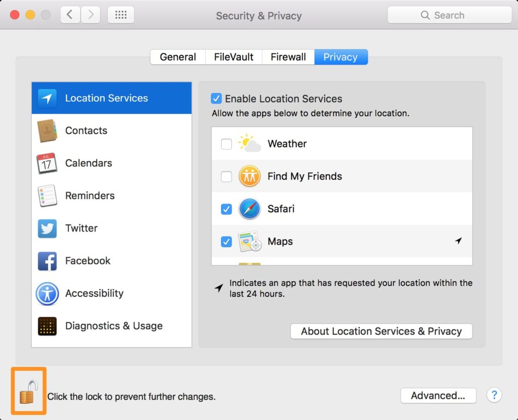Click the Advanced button
The width and height of the screenshot is (518, 420).
(x=438, y=396)
